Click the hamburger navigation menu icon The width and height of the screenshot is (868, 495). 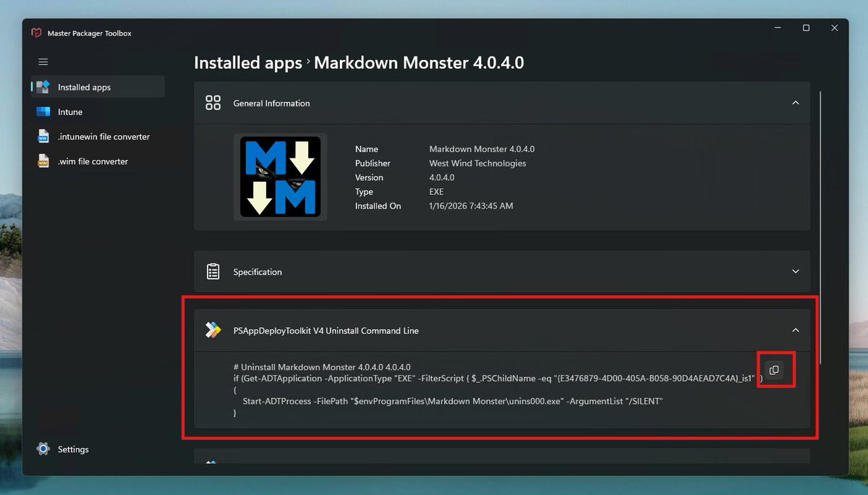pos(43,62)
